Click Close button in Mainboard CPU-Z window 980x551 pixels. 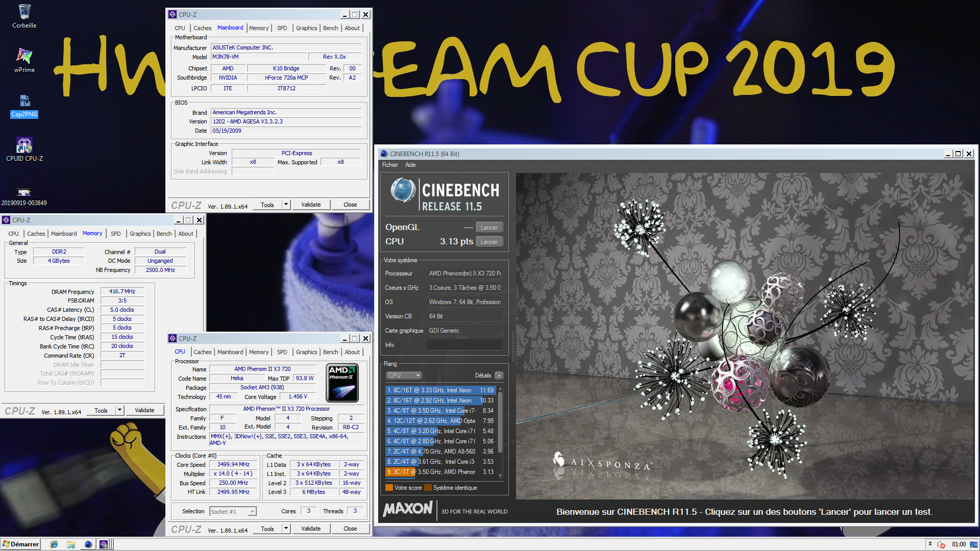(x=350, y=205)
